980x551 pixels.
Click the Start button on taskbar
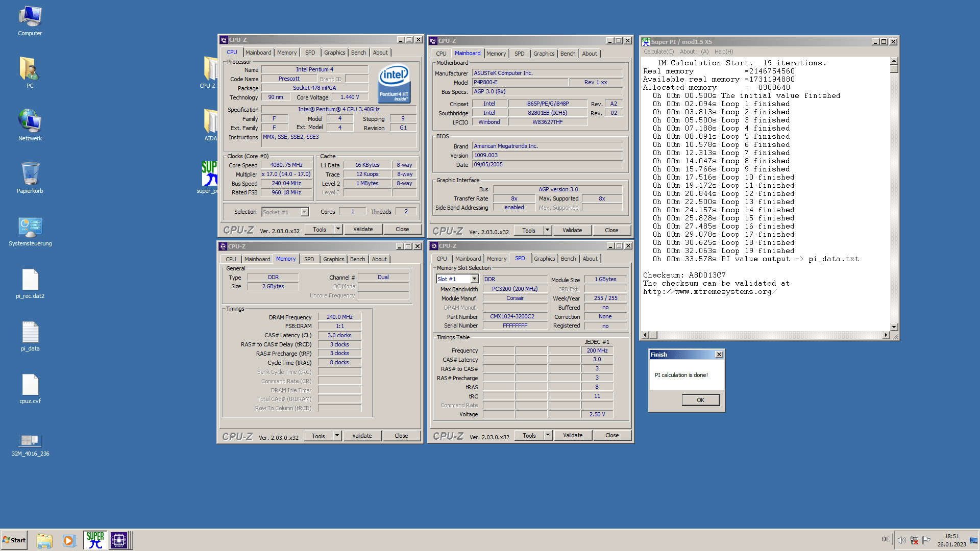(14, 540)
